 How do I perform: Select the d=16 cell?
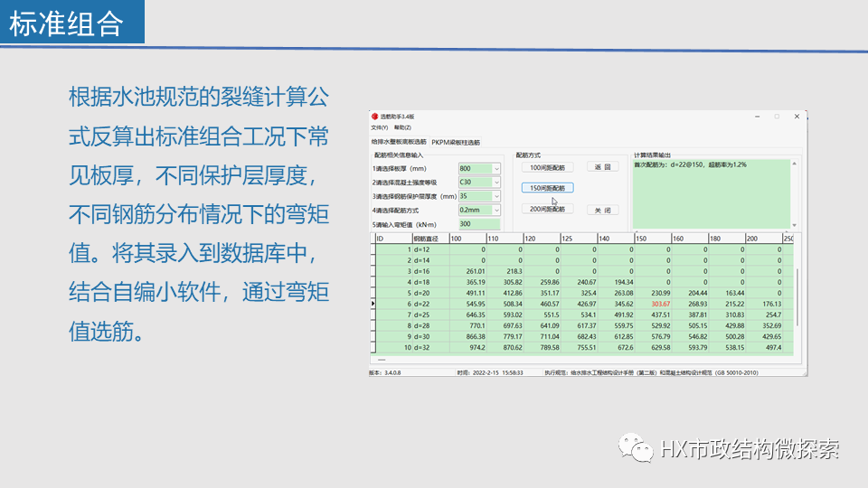pyautogui.click(x=430, y=271)
